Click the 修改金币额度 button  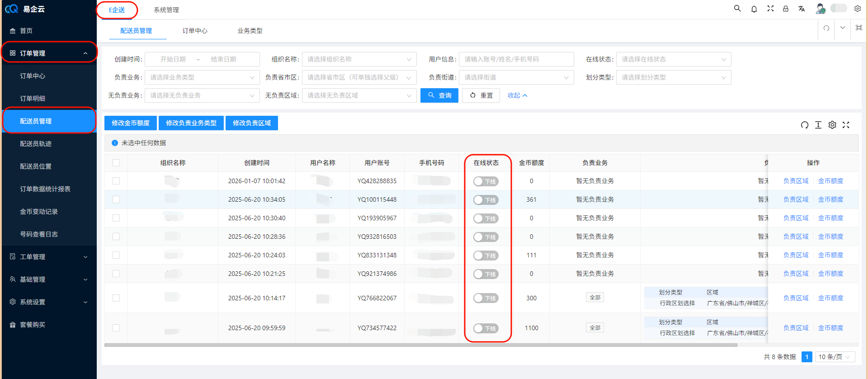pos(131,123)
